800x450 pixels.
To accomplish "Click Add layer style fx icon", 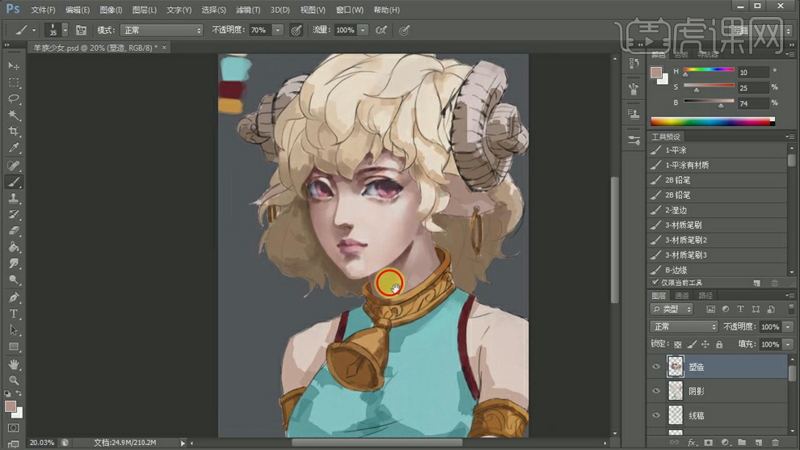I will [x=692, y=442].
